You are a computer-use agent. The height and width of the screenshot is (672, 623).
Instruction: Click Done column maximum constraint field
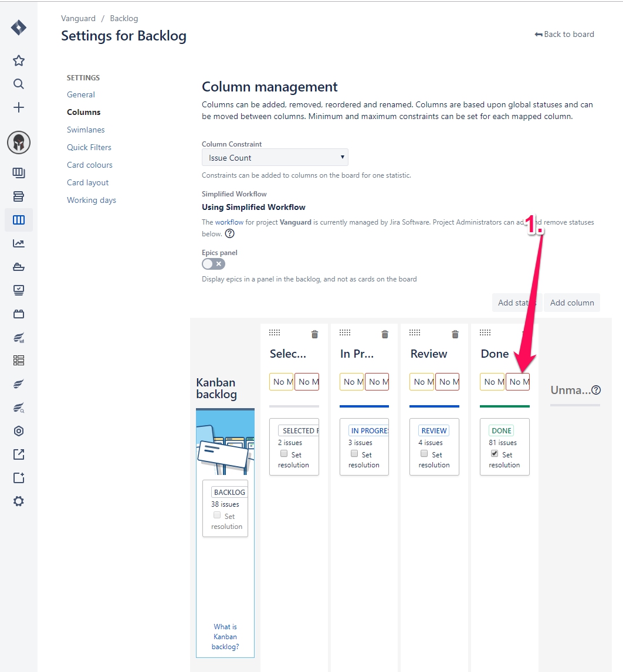point(517,382)
